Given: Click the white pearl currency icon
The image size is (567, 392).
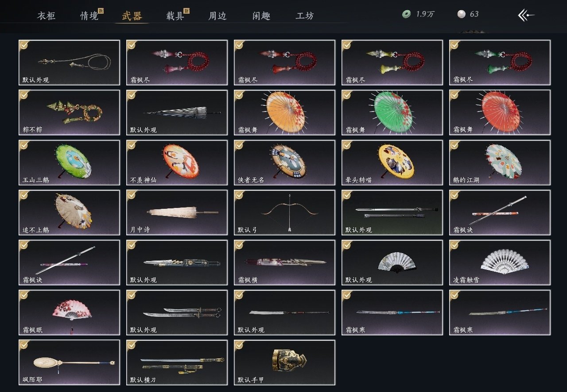Looking at the screenshot, I should [461, 14].
